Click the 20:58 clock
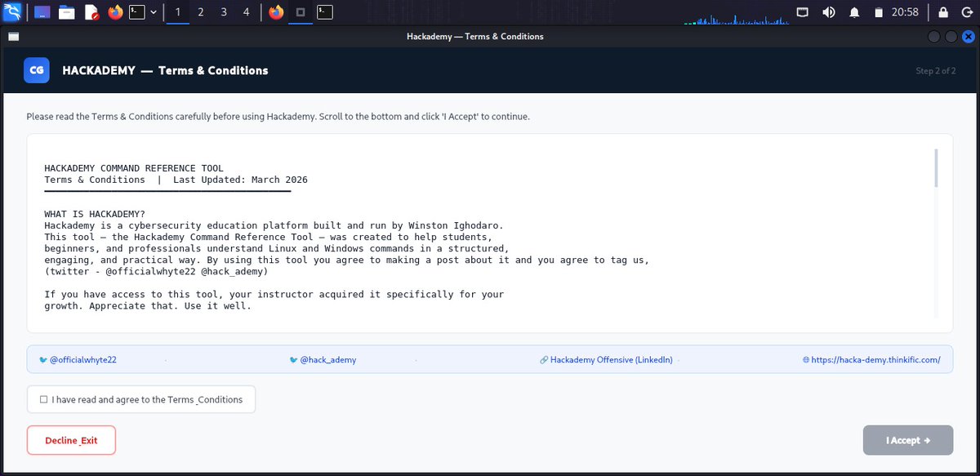 906,12
